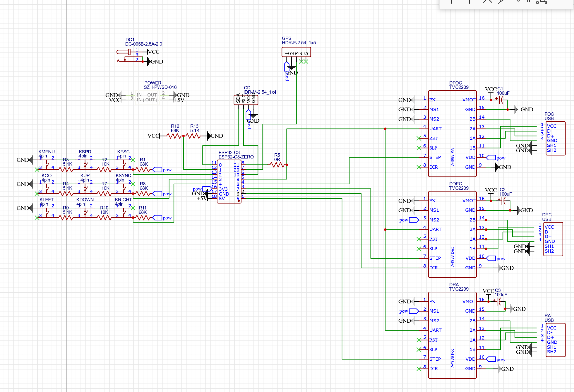Screen dimensions: 574x392
Task: Click the X-shaped tool in the top toolbar
Action: (x=487, y=1)
